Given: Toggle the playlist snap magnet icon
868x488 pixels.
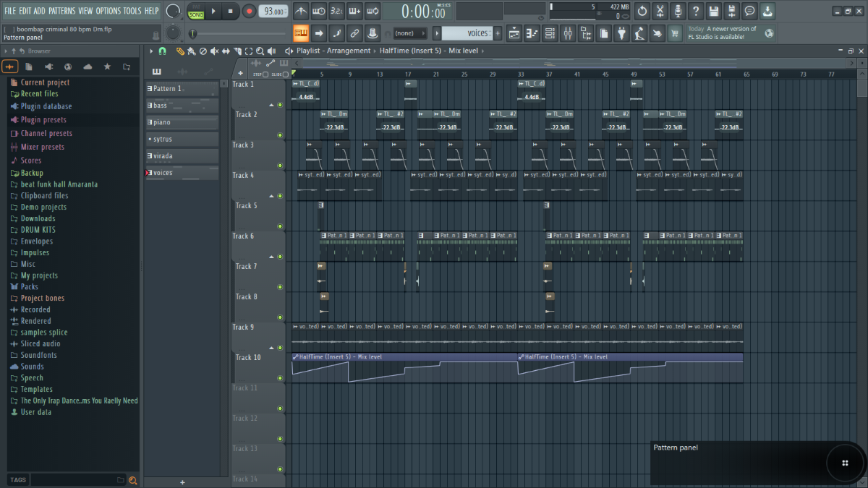Looking at the screenshot, I should pos(162,51).
